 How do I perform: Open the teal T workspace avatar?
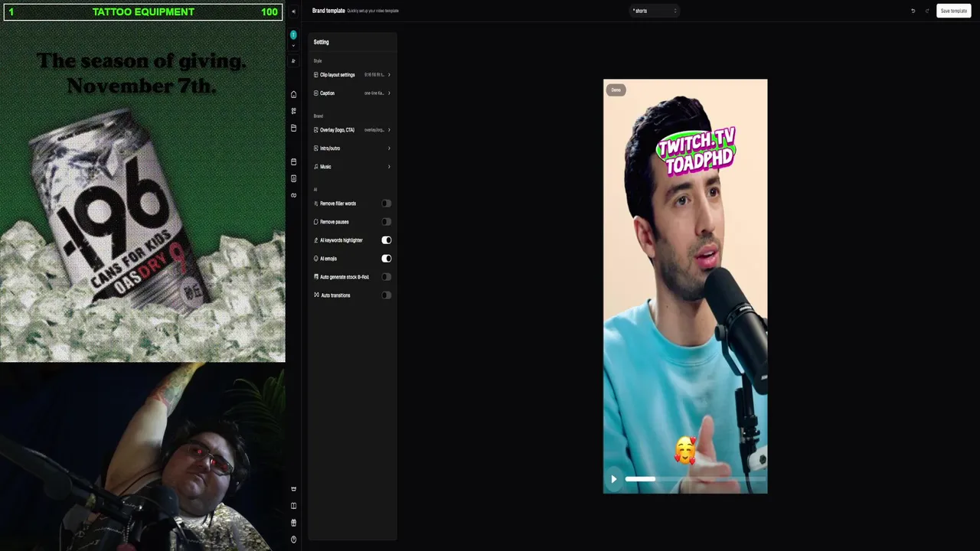point(293,35)
